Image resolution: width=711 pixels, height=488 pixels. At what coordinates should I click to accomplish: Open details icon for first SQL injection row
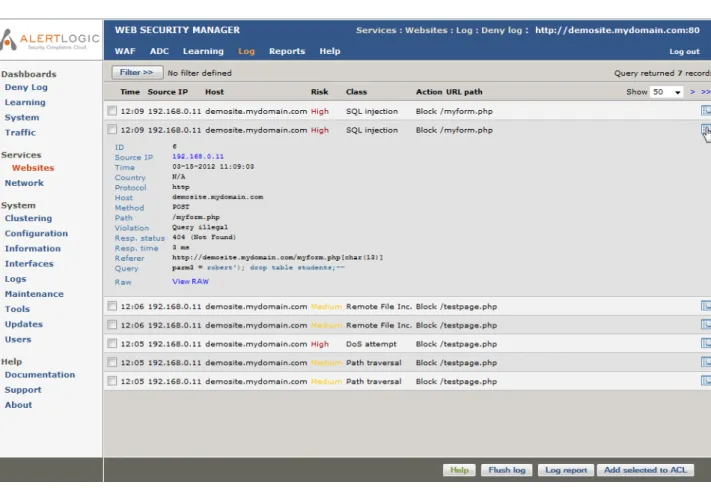[706, 110]
